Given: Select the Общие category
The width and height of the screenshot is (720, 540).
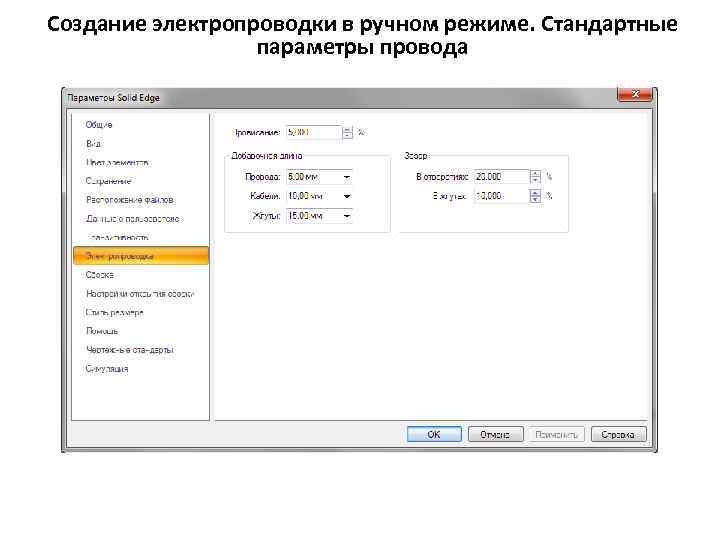Looking at the screenshot, I should (x=99, y=124).
